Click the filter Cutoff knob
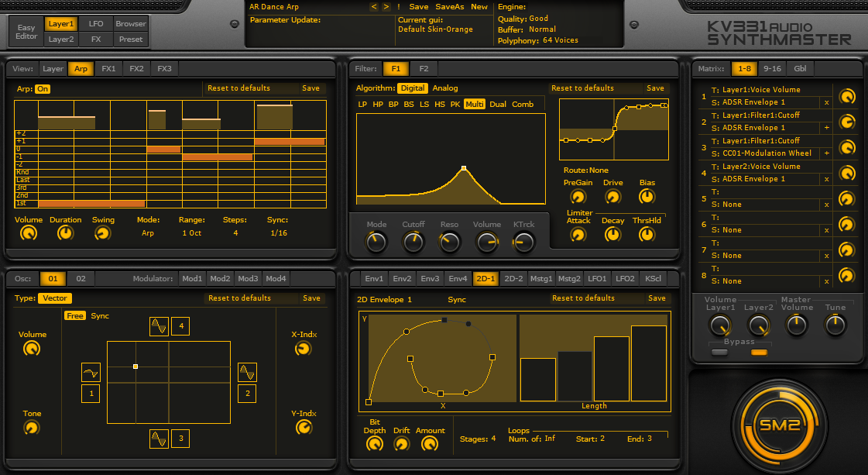 413,243
